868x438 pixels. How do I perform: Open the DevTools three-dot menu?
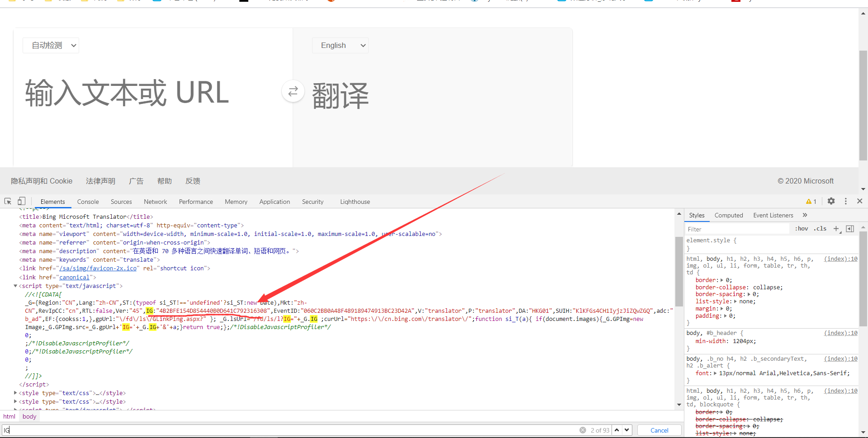coord(846,201)
